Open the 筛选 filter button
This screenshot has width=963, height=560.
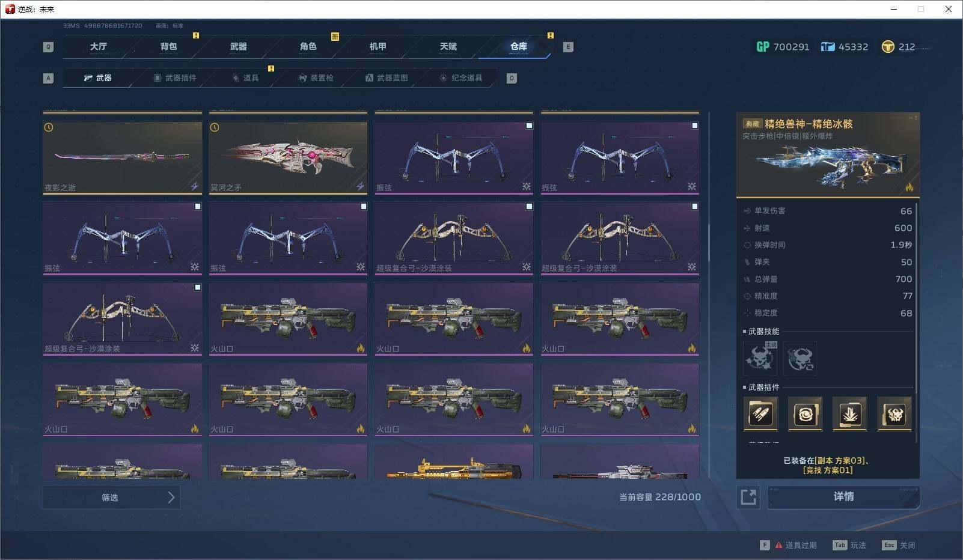point(111,498)
